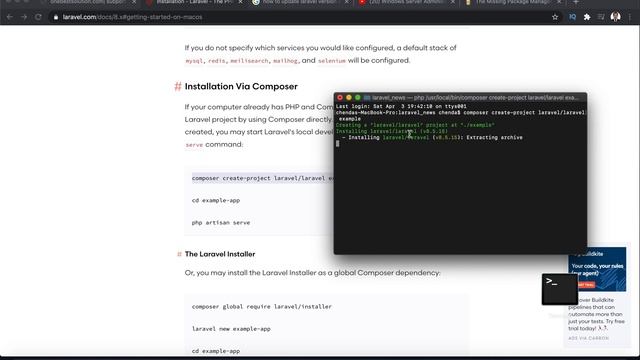Click the Terminal window title text
Screen dimensions: 640x360
click(475, 98)
